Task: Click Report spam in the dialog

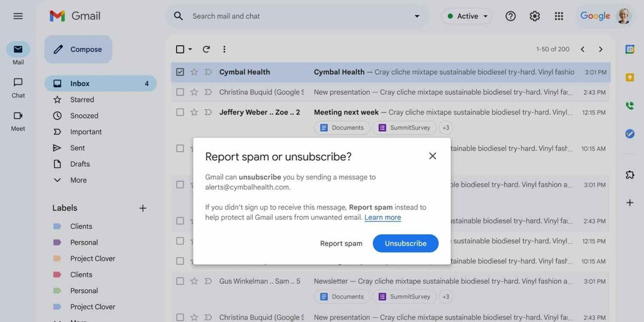Action: [341, 244]
